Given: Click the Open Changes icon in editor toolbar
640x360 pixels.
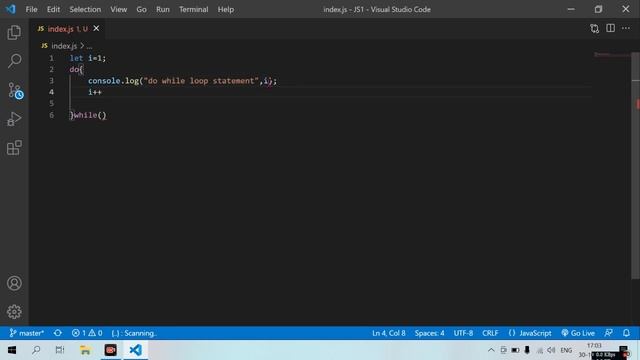Looking at the screenshot, I should coord(594,28).
